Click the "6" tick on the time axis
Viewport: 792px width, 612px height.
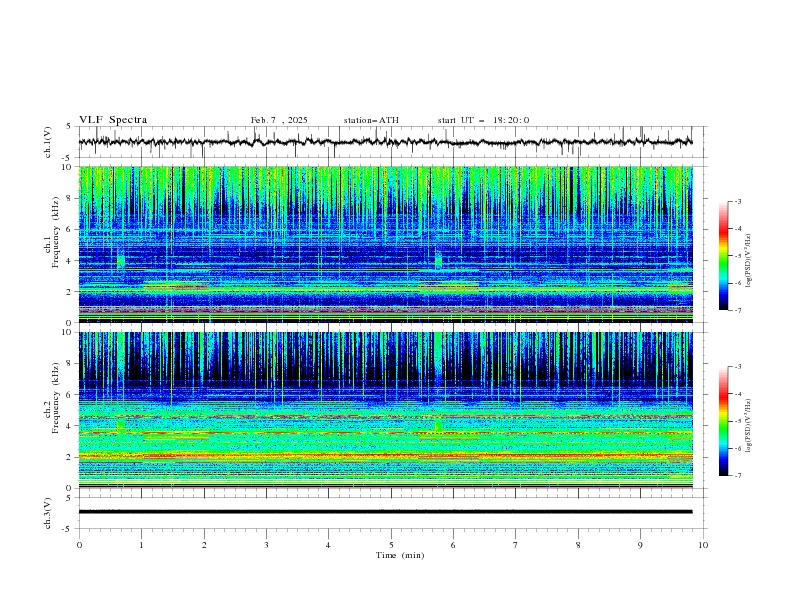point(454,545)
